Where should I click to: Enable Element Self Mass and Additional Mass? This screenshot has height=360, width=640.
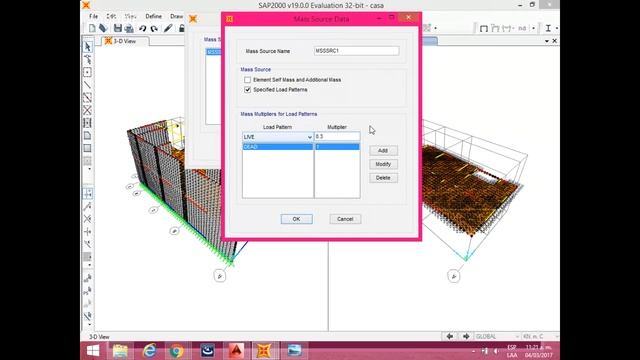tap(247, 80)
